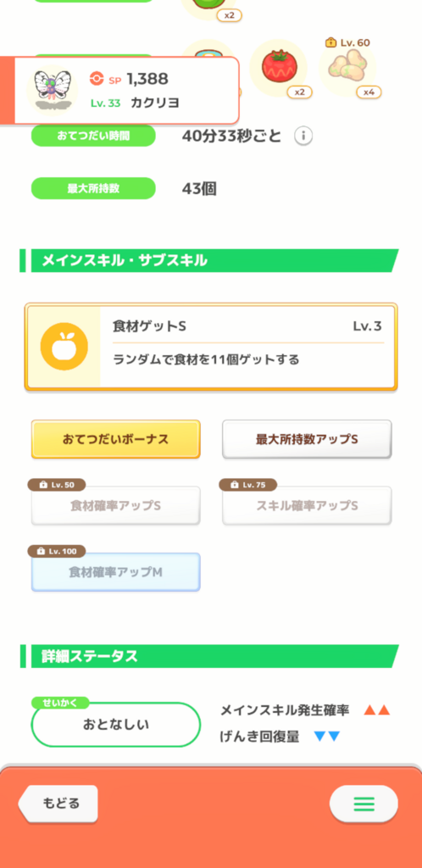Select the おてつだいボーナス sub skill
This screenshot has height=868, width=422.
(115, 439)
